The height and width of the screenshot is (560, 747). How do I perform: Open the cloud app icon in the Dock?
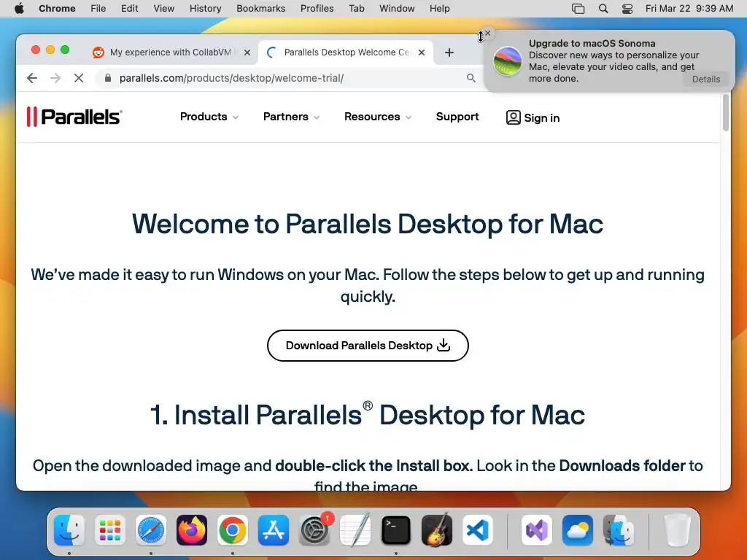578,530
